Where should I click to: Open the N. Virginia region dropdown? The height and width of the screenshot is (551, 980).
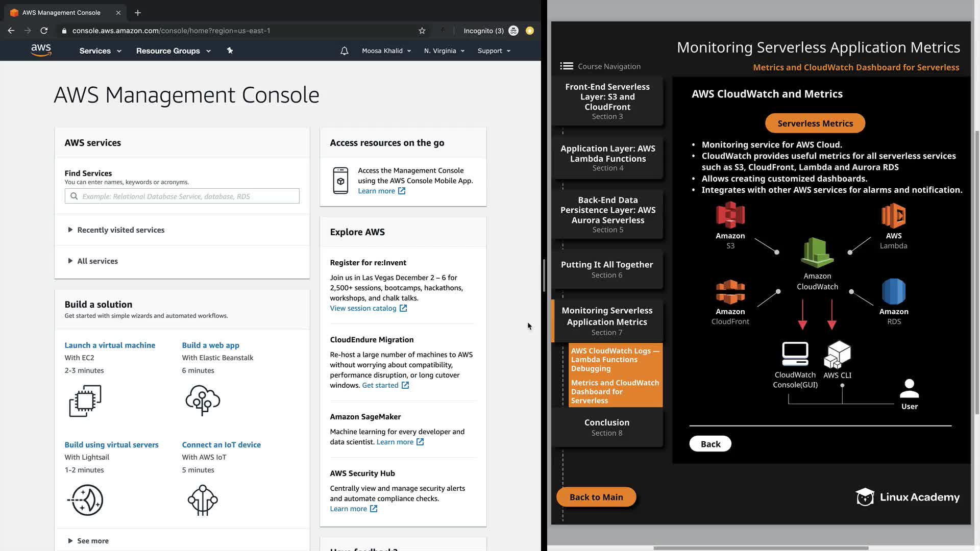pyautogui.click(x=444, y=51)
